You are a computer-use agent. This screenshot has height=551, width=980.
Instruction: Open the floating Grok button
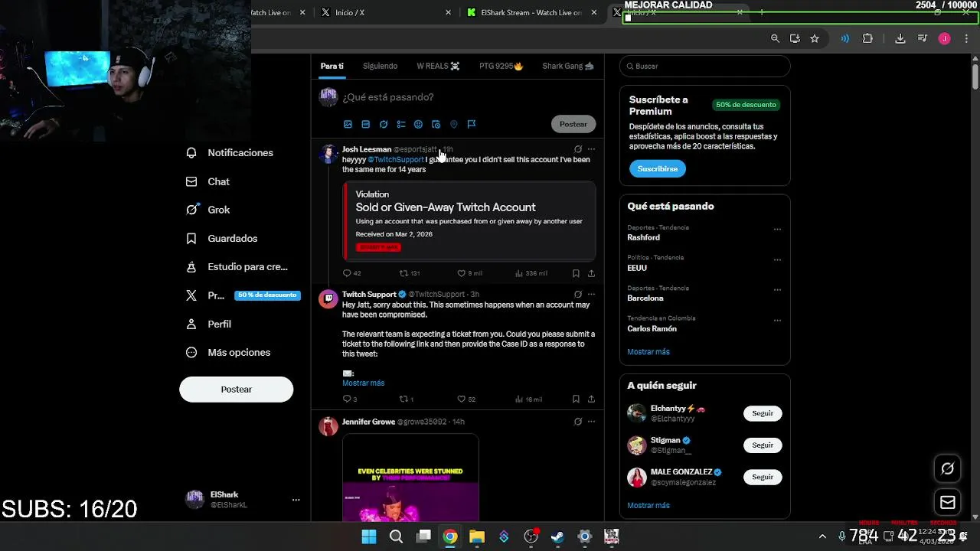[x=948, y=468]
